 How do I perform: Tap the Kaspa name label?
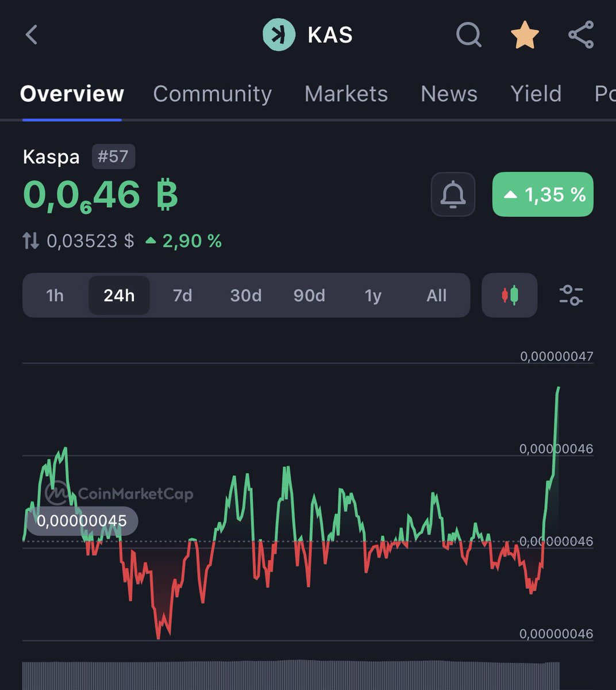coord(51,157)
